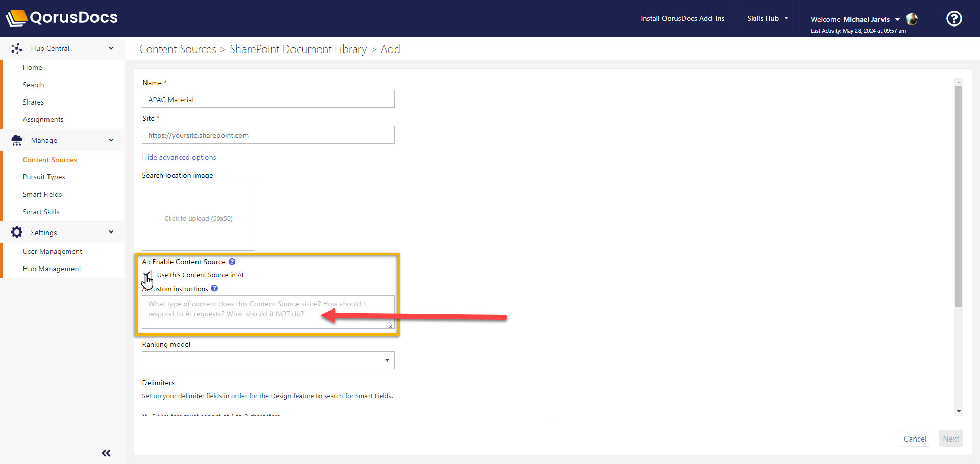Click Hide advanced options link
Screen dimensions: 980x464
tap(179, 157)
